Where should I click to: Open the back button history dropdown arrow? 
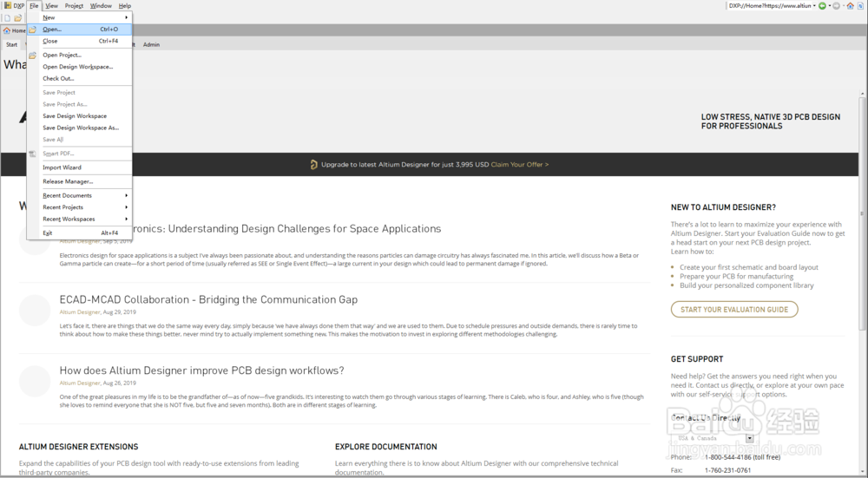coord(829,5)
